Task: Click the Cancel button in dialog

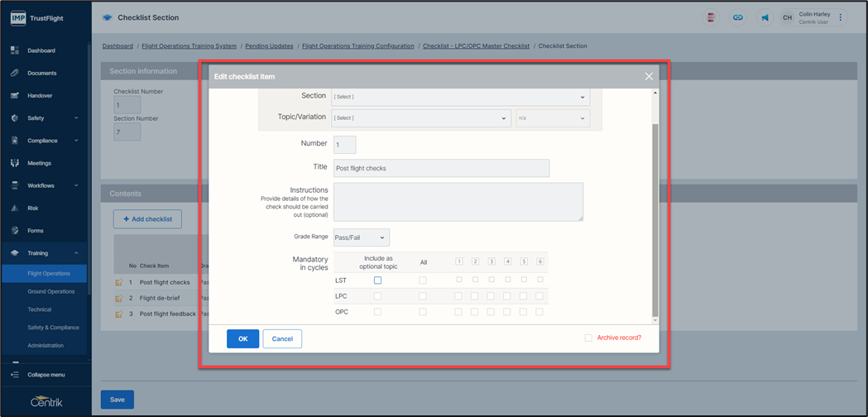Action: [282, 338]
